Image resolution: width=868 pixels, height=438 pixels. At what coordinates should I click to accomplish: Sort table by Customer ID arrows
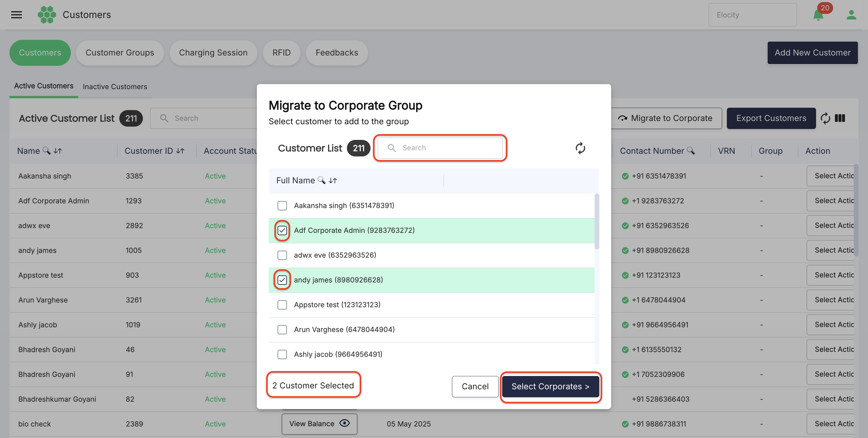click(180, 151)
